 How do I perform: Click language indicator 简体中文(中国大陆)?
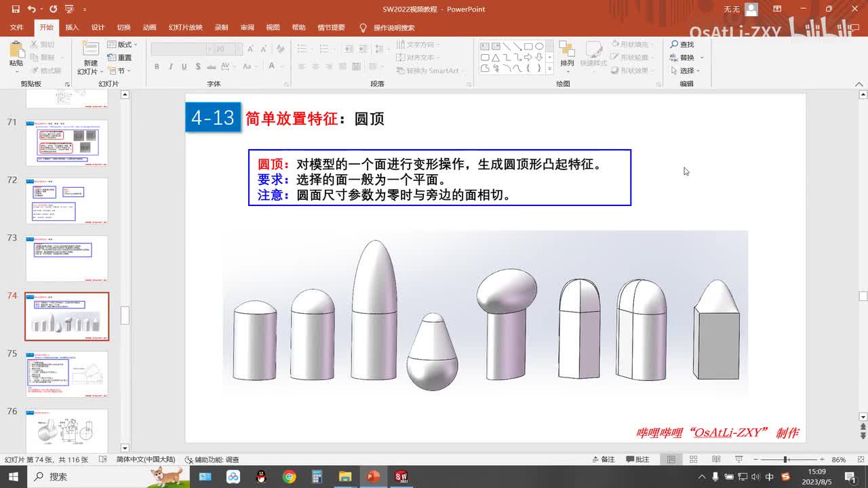click(x=145, y=460)
